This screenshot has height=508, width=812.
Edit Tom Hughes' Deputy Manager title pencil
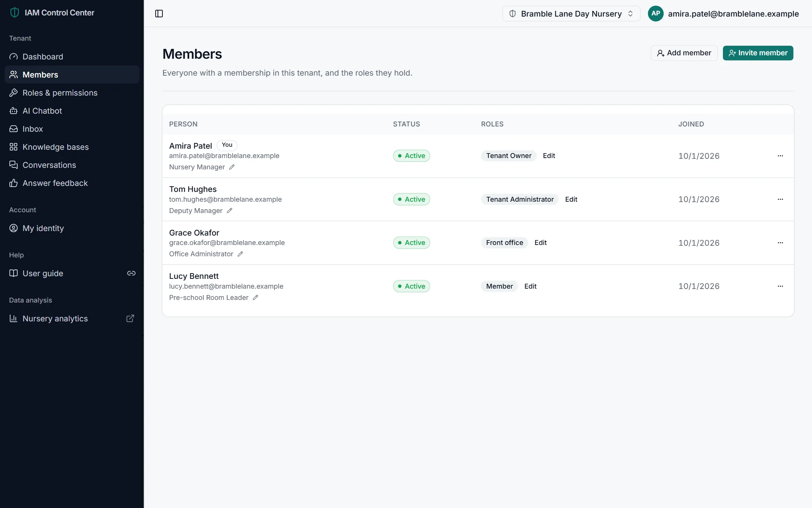coord(230,211)
